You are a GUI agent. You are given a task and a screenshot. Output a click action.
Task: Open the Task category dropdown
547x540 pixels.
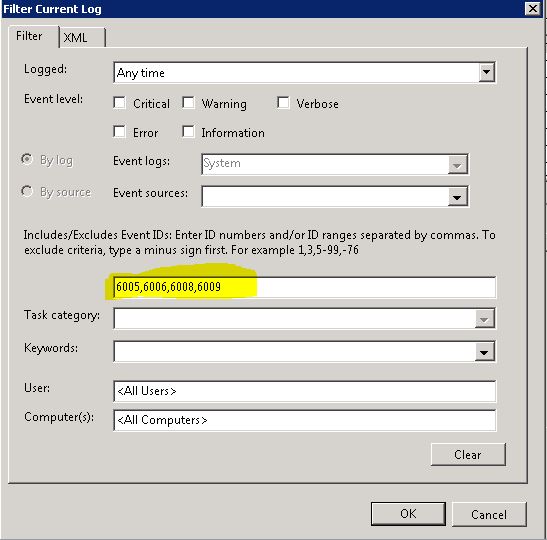[x=304, y=318]
